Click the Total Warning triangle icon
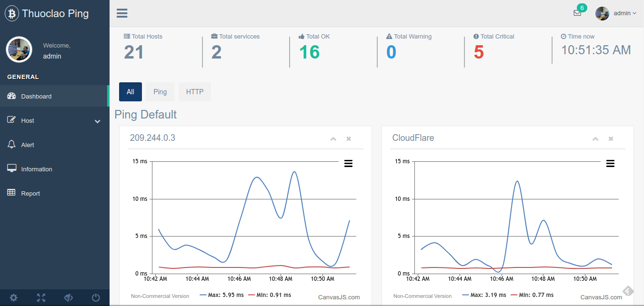 pyautogui.click(x=389, y=36)
